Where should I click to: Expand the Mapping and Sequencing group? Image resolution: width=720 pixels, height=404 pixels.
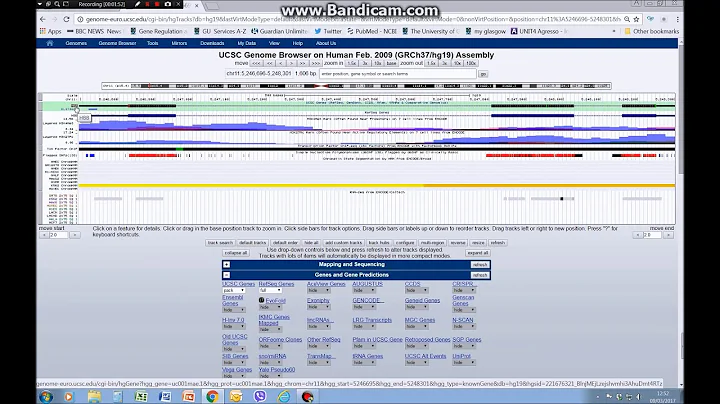(x=226, y=264)
